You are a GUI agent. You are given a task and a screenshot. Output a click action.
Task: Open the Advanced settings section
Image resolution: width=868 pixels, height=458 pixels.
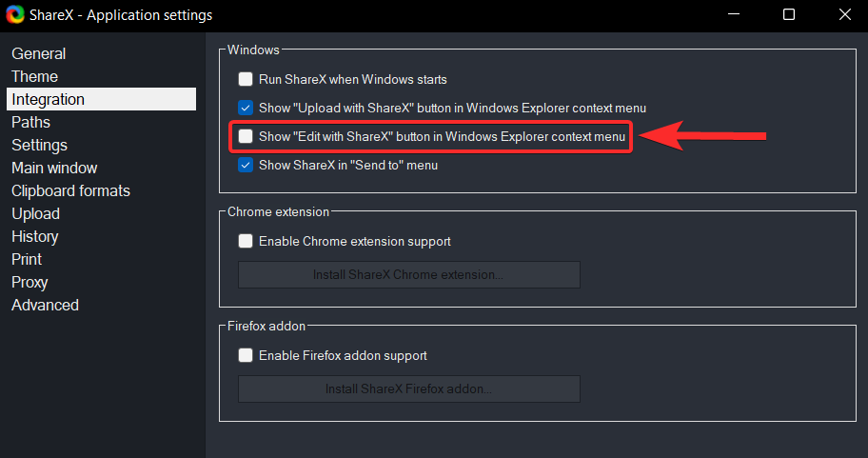(45, 305)
